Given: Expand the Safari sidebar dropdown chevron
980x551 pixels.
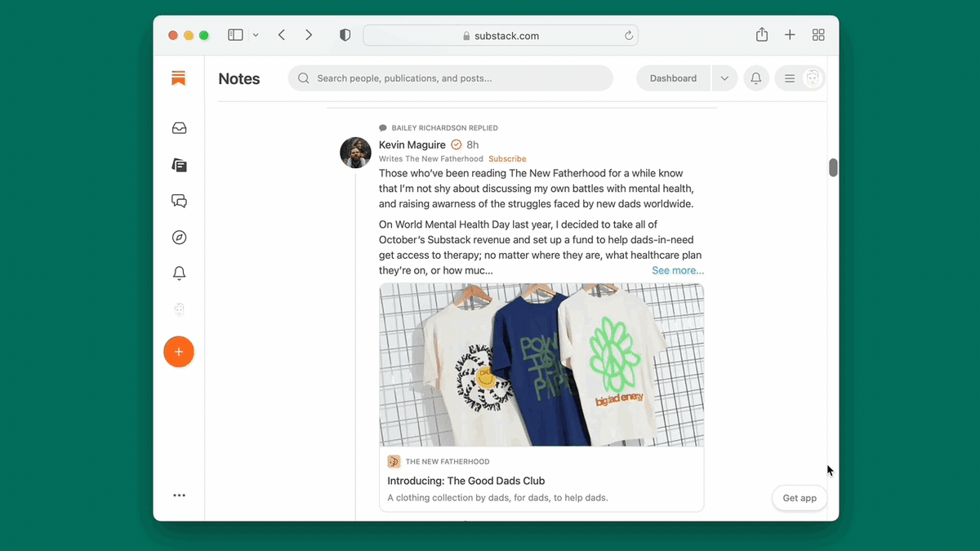Looking at the screenshot, I should 256,35.
